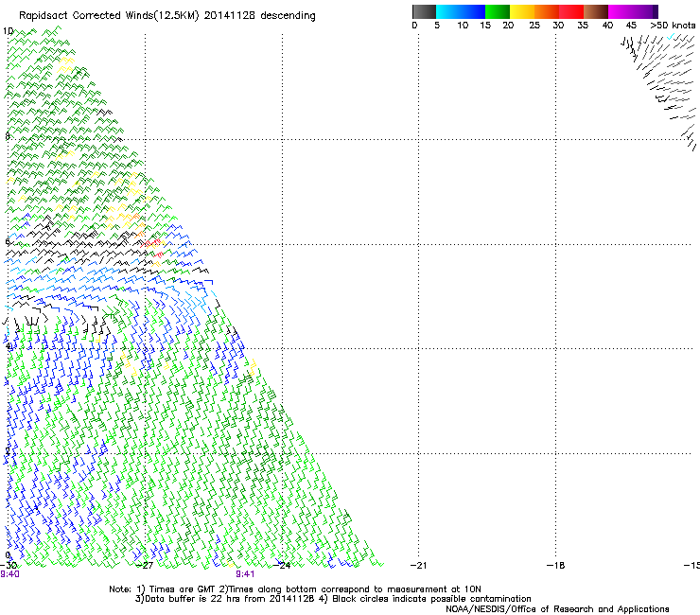700x615 pixels.
Task: Click the orange 25-30 knots color segment
Action: (547, 11)
